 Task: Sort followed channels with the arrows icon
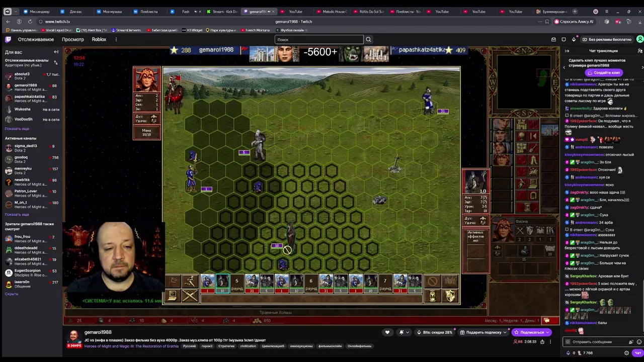56,62
